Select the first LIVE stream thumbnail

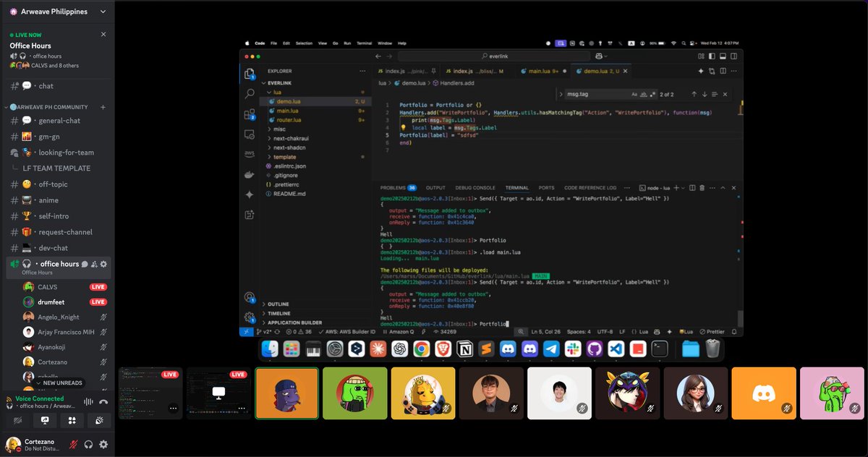150,393
